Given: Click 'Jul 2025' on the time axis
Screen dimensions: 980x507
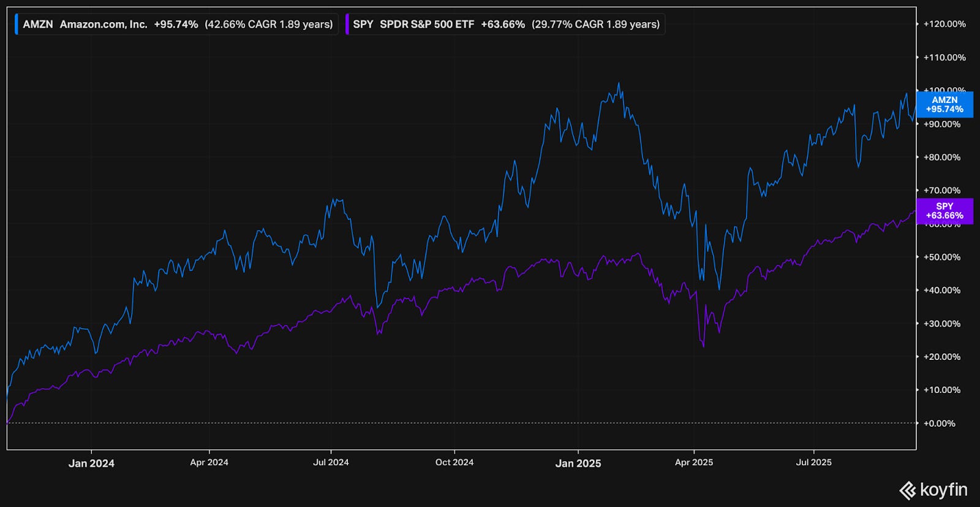Looking at the screenshot, I should coord(813,462).
